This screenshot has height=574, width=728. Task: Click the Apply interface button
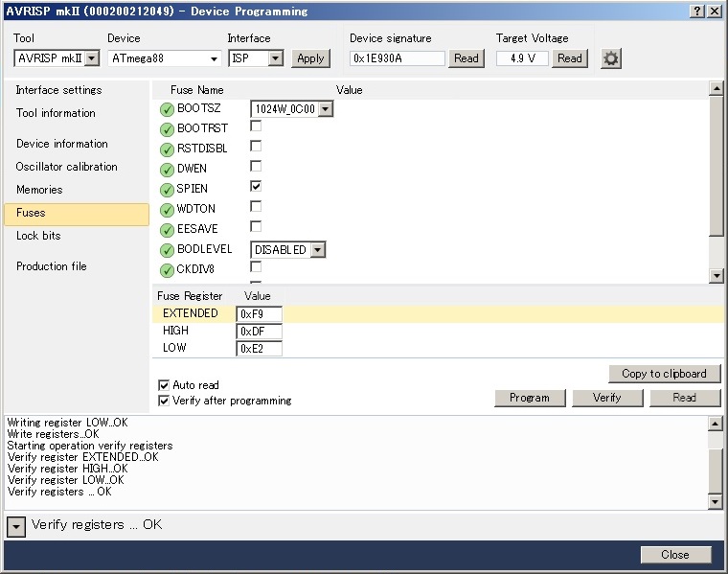click(x=310, y=58)
